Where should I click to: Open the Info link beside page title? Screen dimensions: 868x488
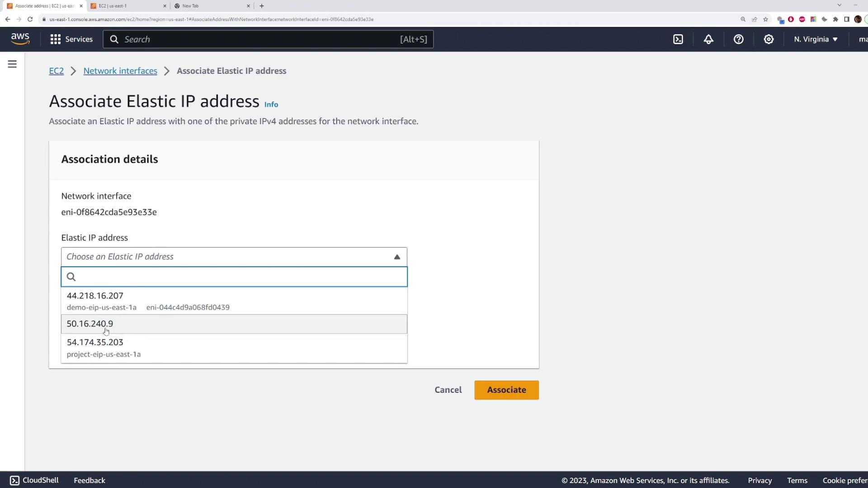pos(271,104)
